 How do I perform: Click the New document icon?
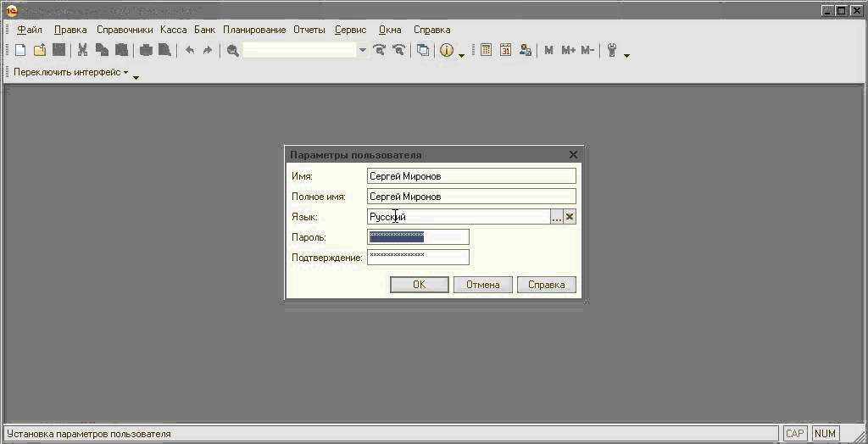pyautogui.click(x=20, y=50)
